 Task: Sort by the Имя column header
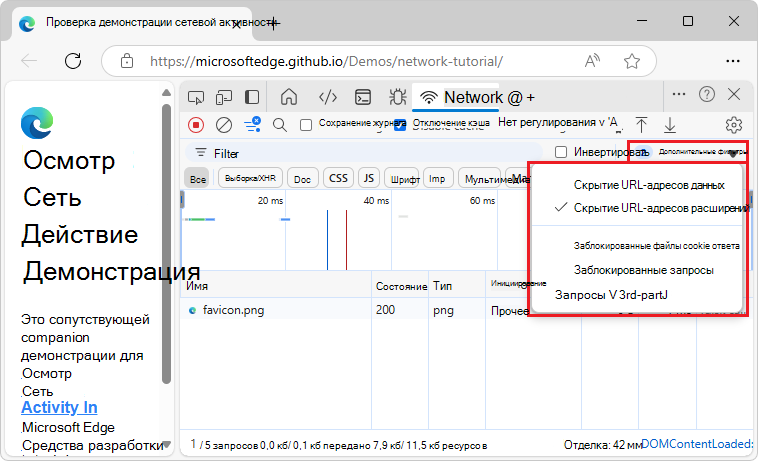[276, 286]
